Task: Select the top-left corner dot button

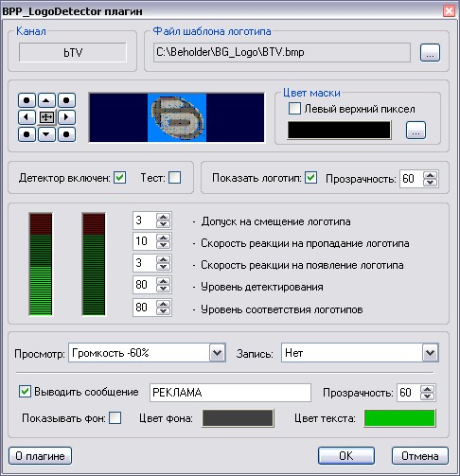Action: (27, 100)
